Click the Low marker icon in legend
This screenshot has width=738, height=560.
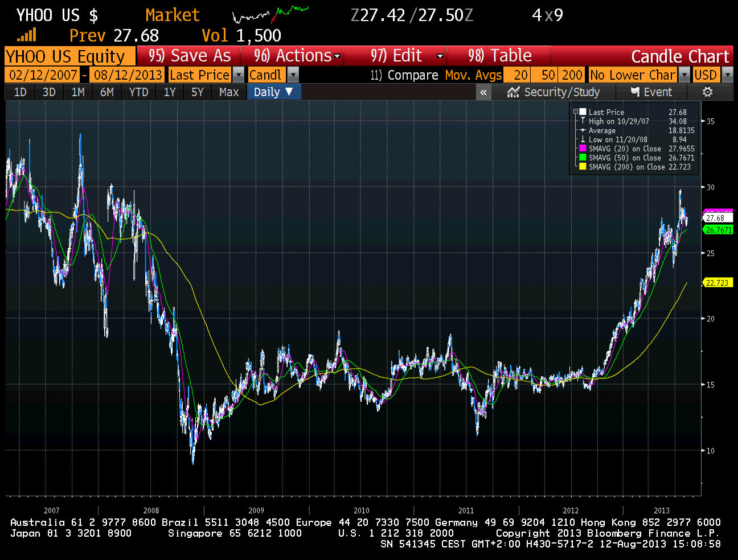pos(583,139)
